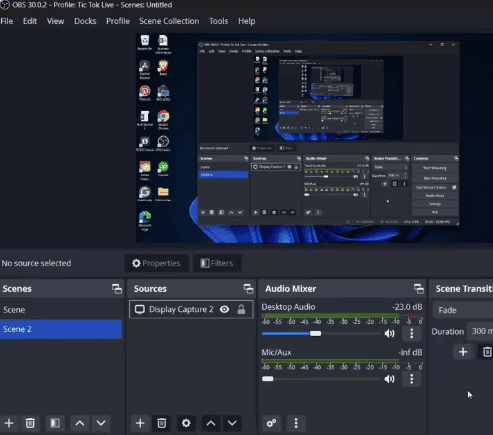The image size is (493, 435).
Task: Click OBS logo in title bar
Action: tap(5, 5)
